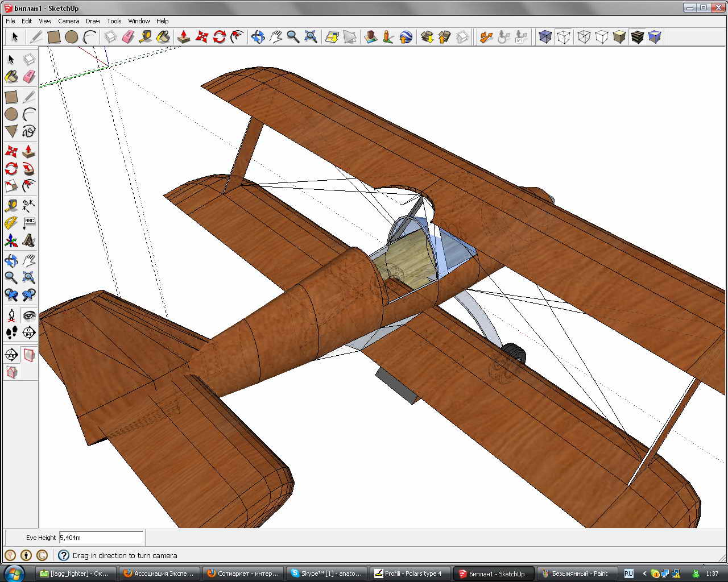Click the Position Camera tool
This screenshot has height=582, width=728.
[x=11, y=315]
